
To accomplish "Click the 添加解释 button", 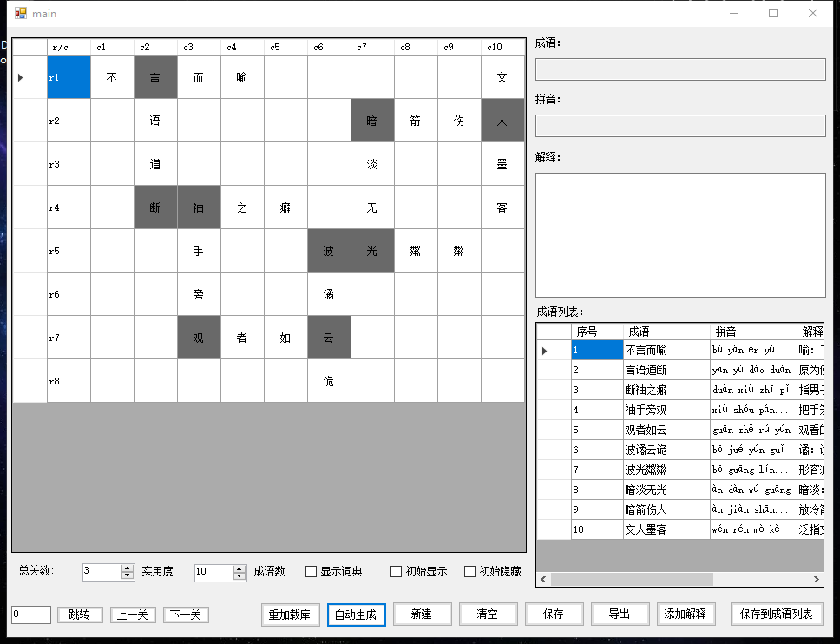I will click(686, 614).
